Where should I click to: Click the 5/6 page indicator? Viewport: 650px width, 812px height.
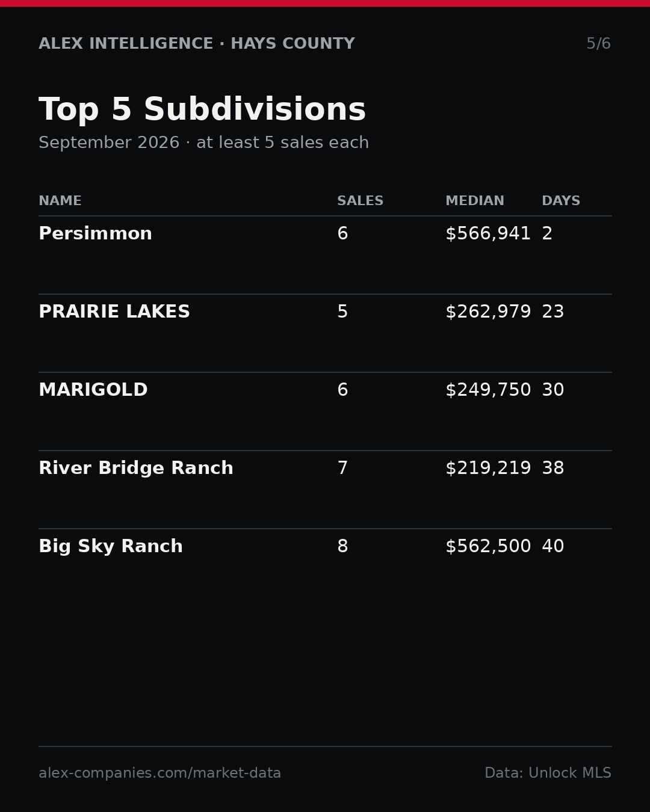[x=599, y=44]
